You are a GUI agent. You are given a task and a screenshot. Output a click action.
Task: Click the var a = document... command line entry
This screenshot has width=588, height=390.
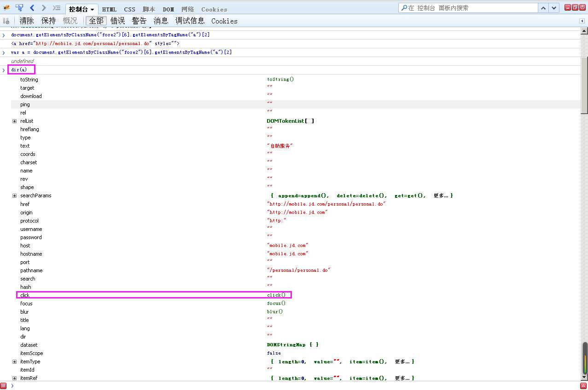121,52
